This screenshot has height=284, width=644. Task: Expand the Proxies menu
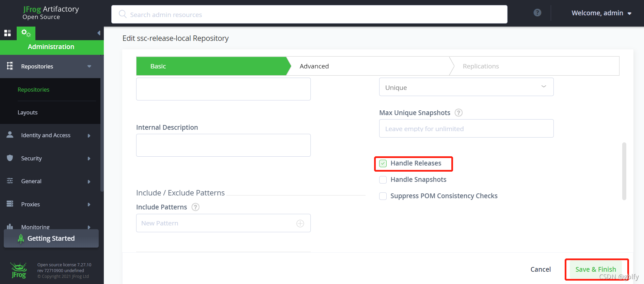(x=89, y=204)
